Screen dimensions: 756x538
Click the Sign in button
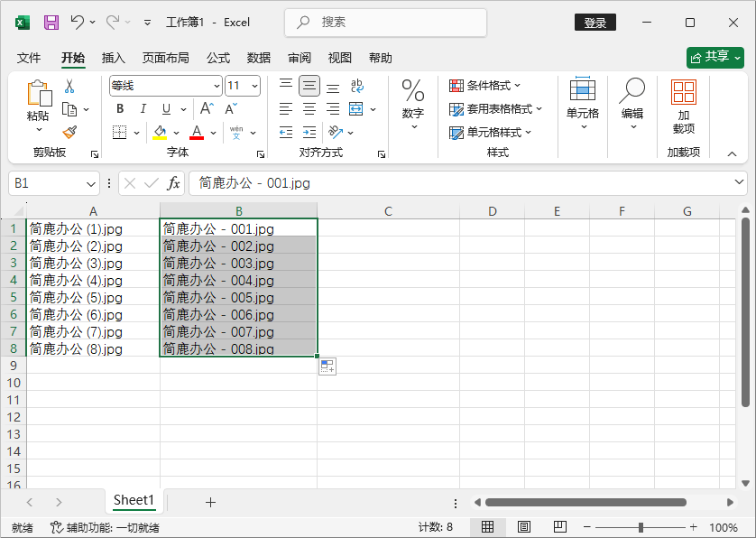point(595,23)
